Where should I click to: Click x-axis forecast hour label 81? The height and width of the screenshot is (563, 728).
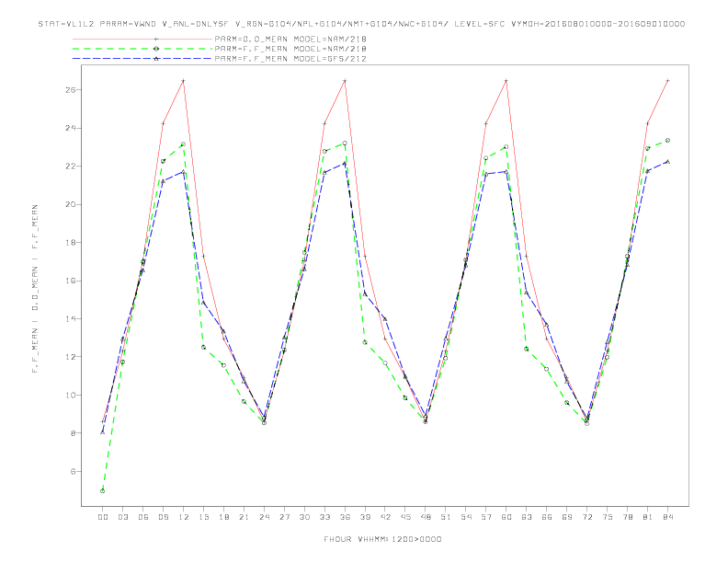(x=648, y=517)
